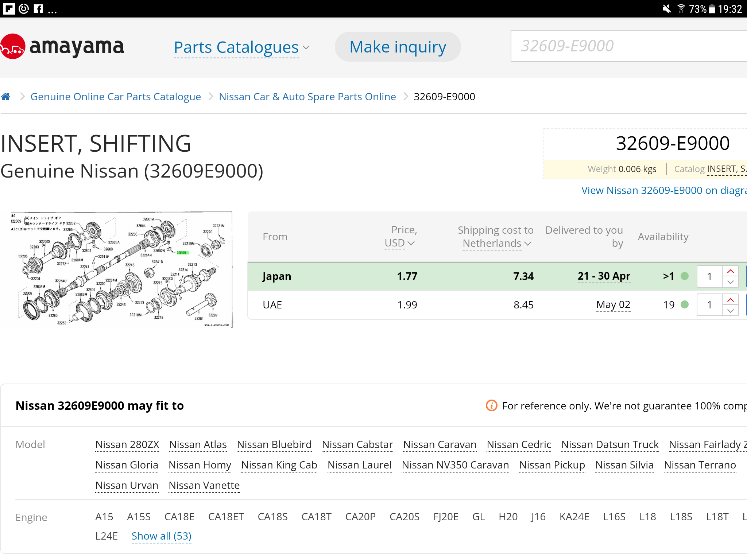The width and height of the screenshot is (747, 560).
Task: Click the CA18S engine code
Action: [273, 517]
